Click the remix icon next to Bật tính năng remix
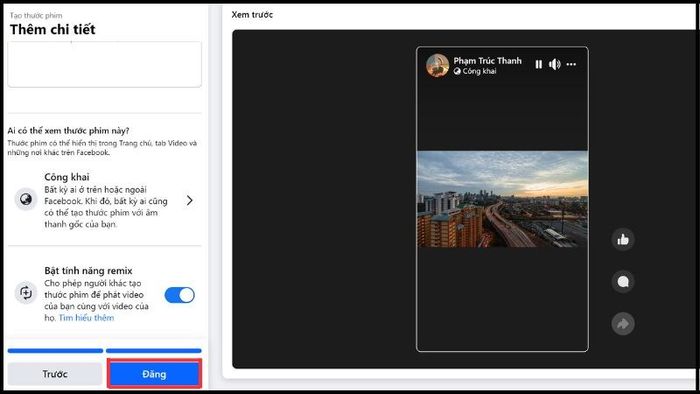The width and height of the screenshot is (700, 394). 26,293
